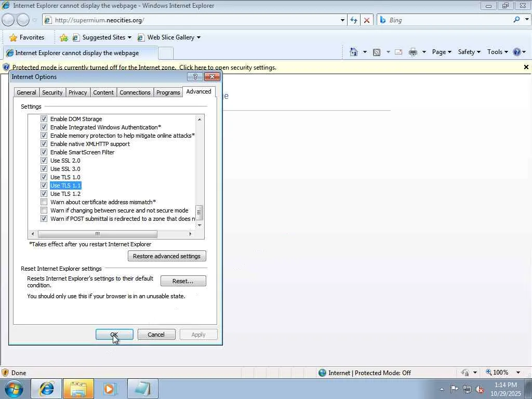Click Cancel in Internet Options

pyautogui.click(x=156, y=335)
